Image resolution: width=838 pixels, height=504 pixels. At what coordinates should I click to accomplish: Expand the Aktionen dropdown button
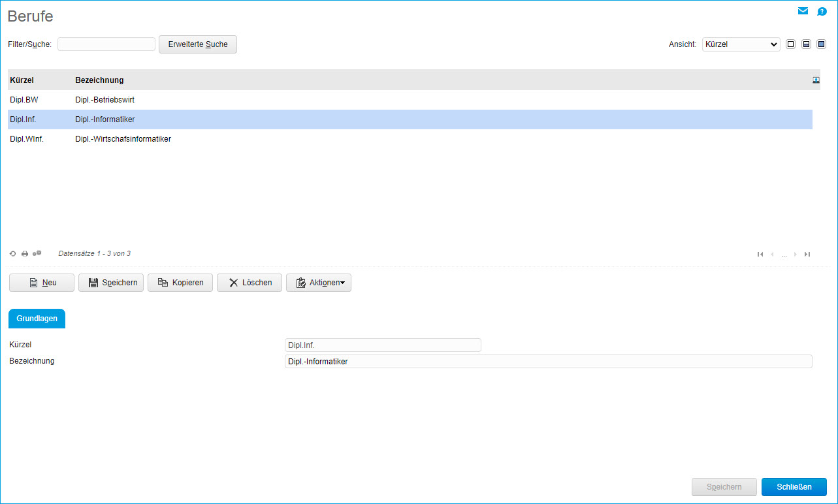[x=319, y=283]
